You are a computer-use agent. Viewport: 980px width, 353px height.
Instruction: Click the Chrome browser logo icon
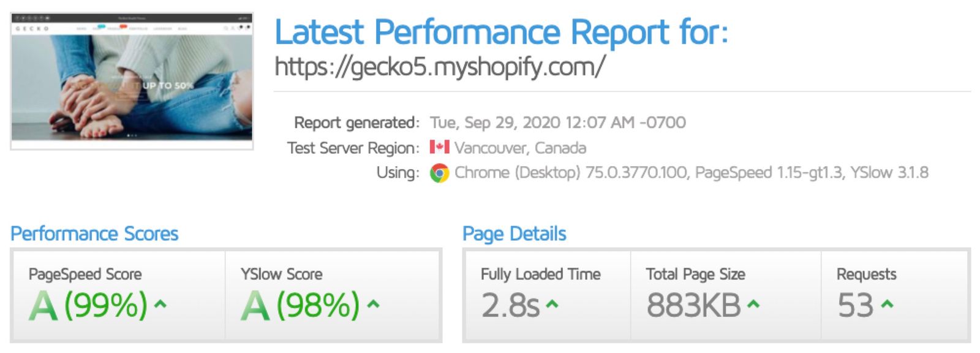(x=439, y=173)
